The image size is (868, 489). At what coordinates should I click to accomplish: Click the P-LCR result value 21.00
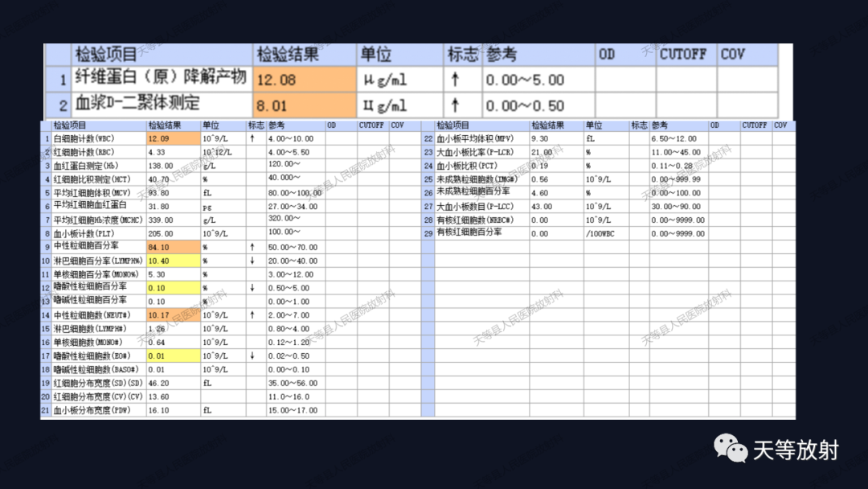click(542, 152)
